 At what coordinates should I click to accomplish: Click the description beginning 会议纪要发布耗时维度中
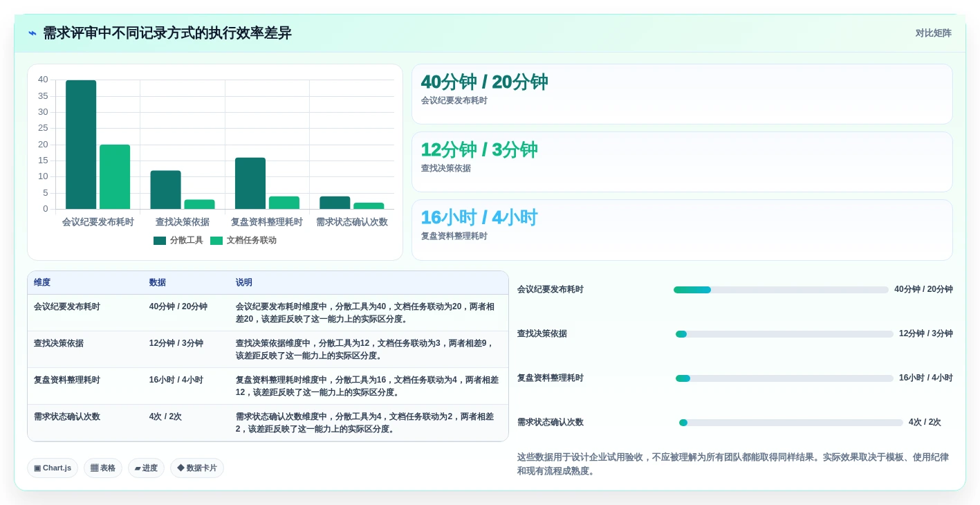(367, 313)
